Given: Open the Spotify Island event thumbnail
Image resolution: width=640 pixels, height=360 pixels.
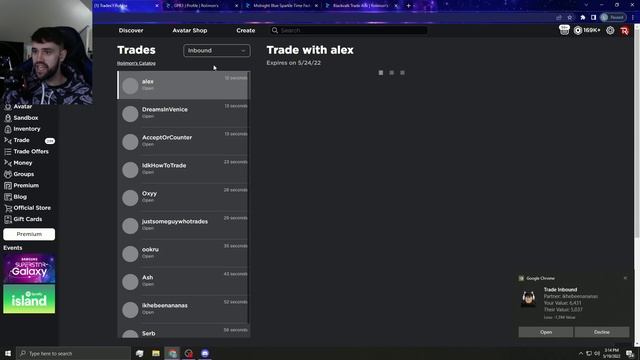Looking at the screenshot, I should (29, 299).
